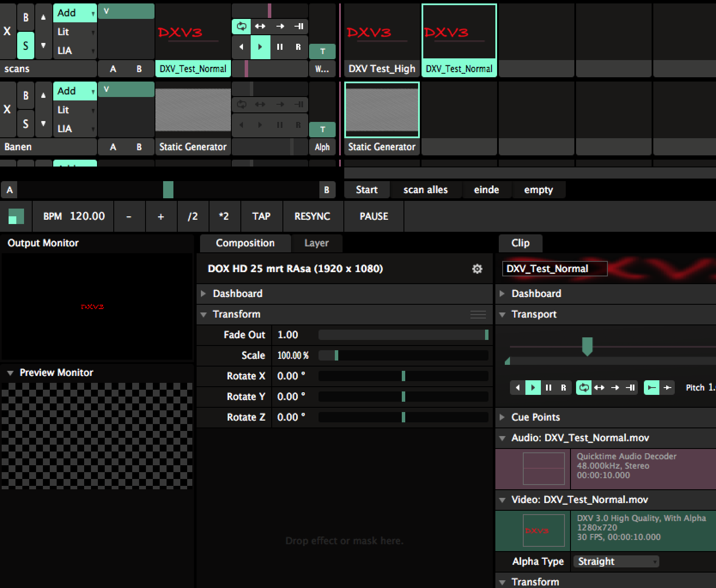Toggle Solo on the scans layer
Image resolution: width=716 pixels, height=588 pixels.
[x=25, y=45]
